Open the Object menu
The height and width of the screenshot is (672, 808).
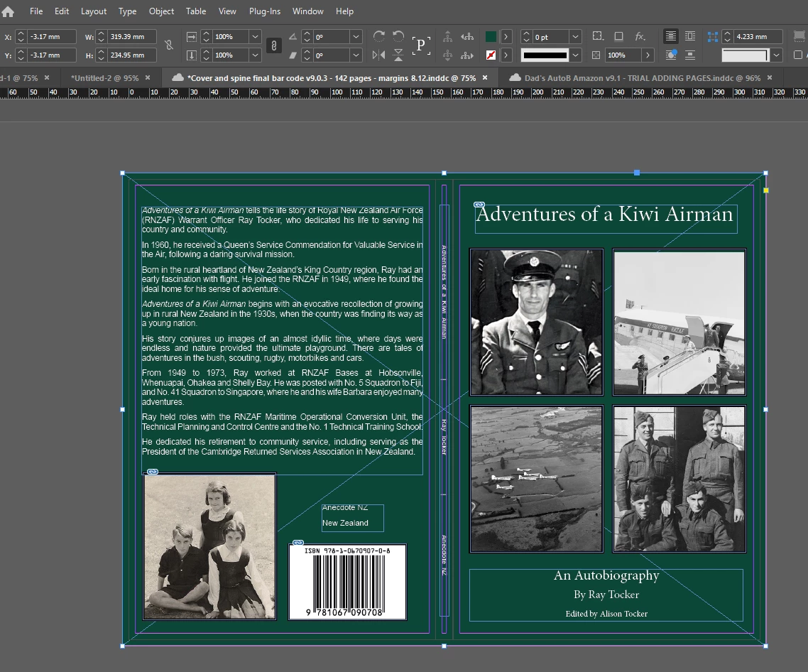tap(161, 11)
